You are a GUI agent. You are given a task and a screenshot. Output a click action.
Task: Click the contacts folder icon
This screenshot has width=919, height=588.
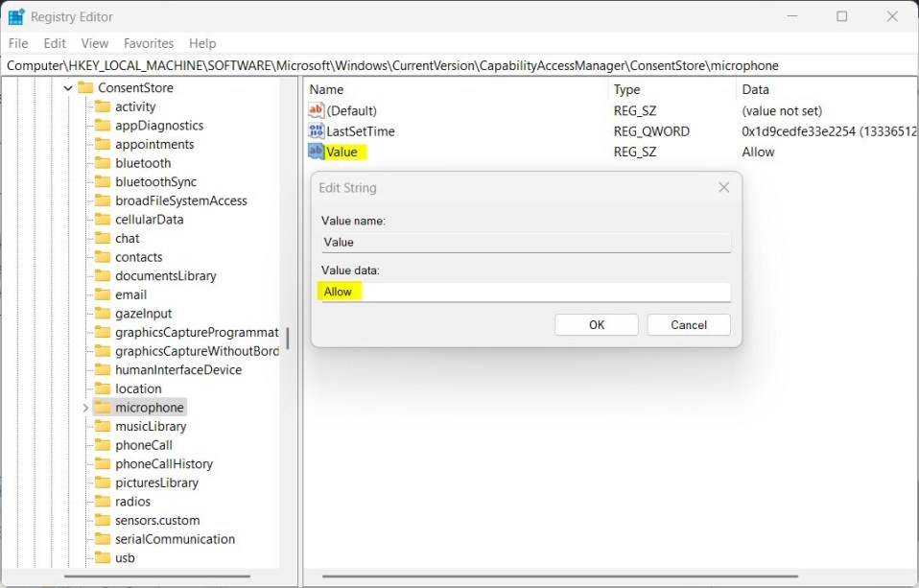(103, 257)
